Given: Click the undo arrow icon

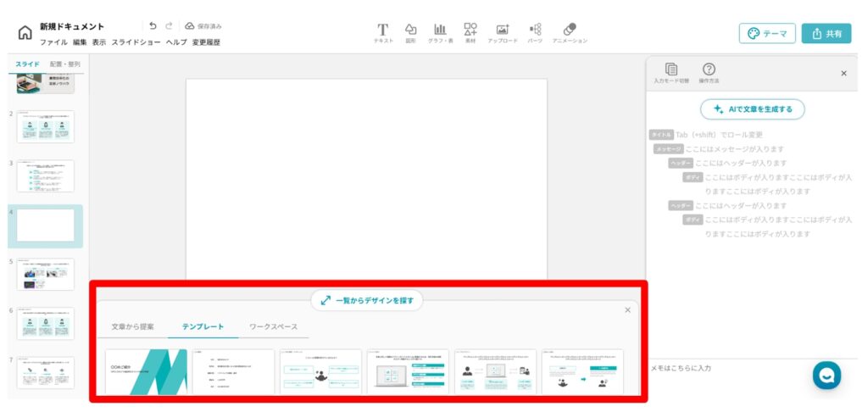Looking at the screenshot, I should [153, 25].
